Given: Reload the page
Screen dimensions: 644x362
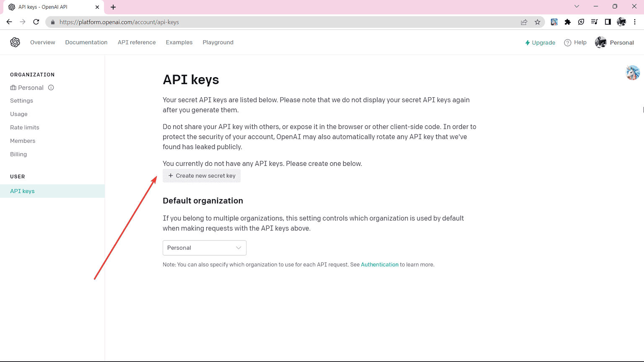Looking at the screenshot, I should click(36, 22).
